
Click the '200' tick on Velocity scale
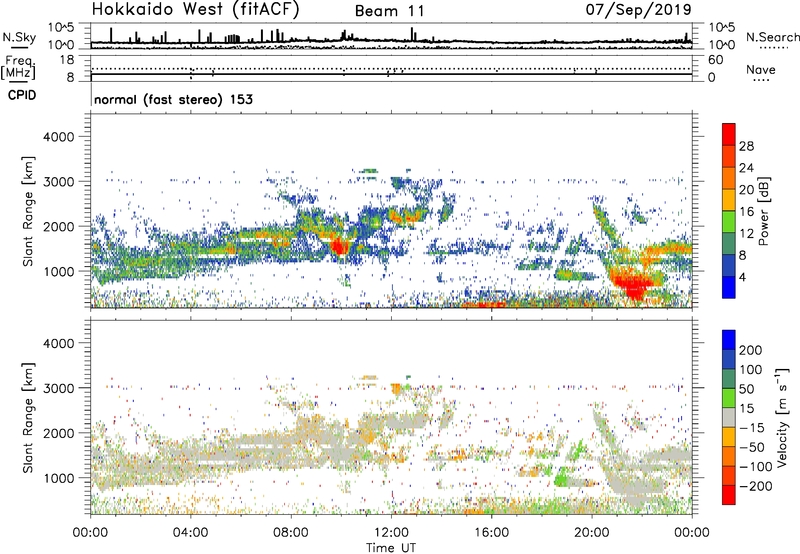751,350
